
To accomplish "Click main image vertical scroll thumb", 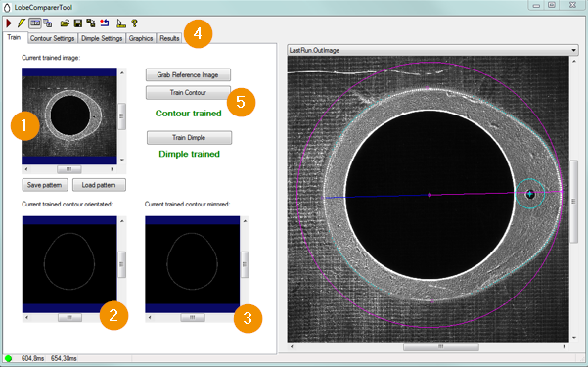I will pos(574,202).
